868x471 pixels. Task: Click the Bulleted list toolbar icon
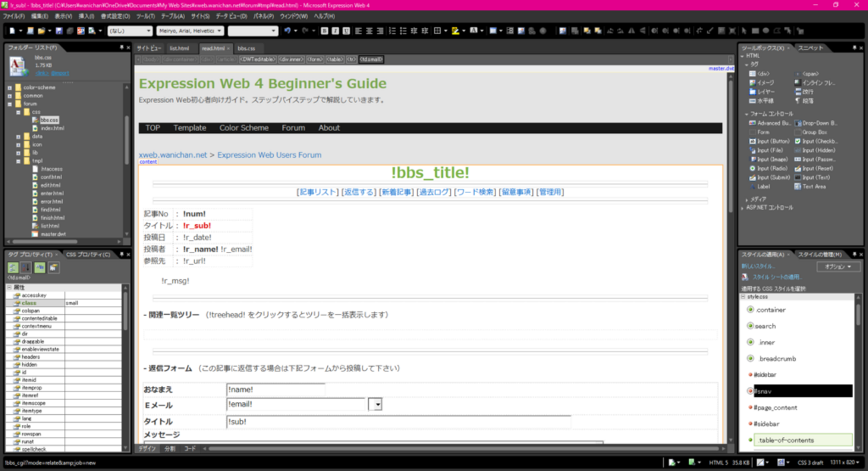(403, 31)
